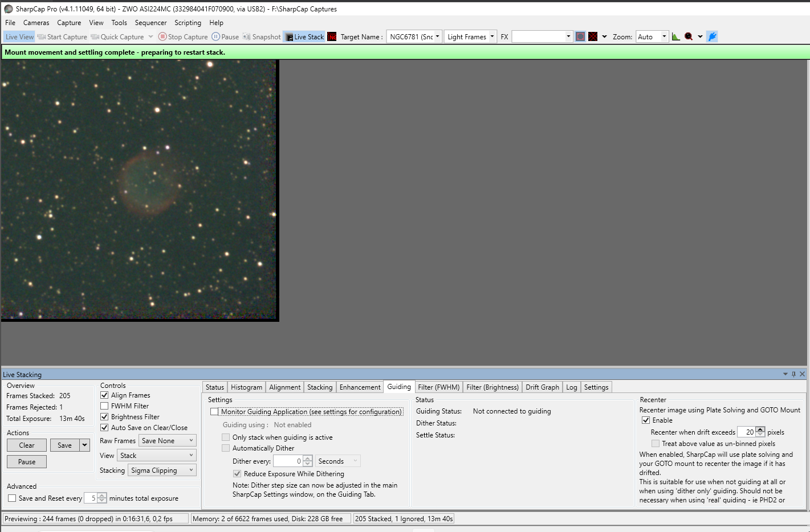Click Live View in the toolbar
The height and width of the screenshot is (532, 810).
pyautogui.click(x=19, y=36)
